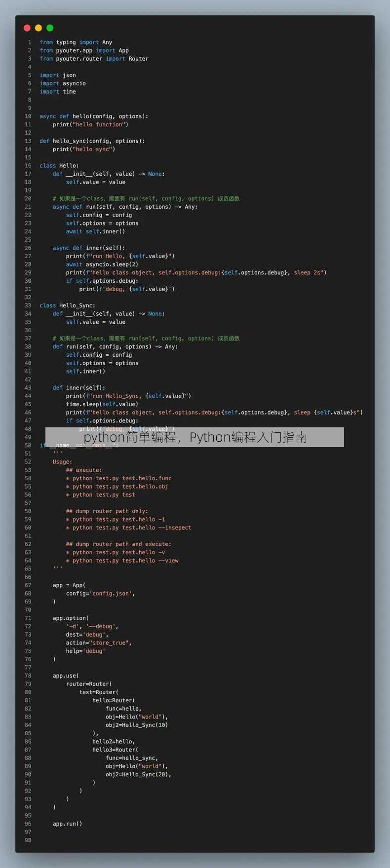
Task: Click the 'test=Router(' line
Action: [99, 692]
